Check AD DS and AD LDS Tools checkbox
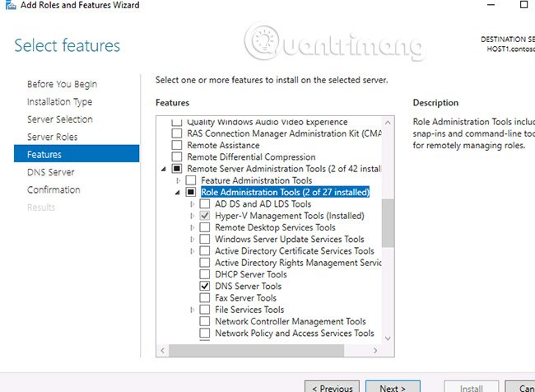The height and width of the screenshot is (392, 535). click(205, 204)
